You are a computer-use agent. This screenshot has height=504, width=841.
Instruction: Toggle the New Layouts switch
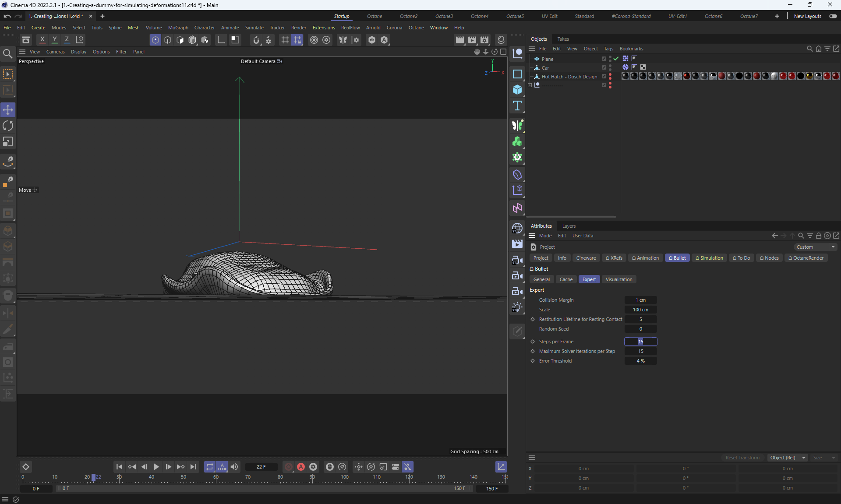click(833, 16)
